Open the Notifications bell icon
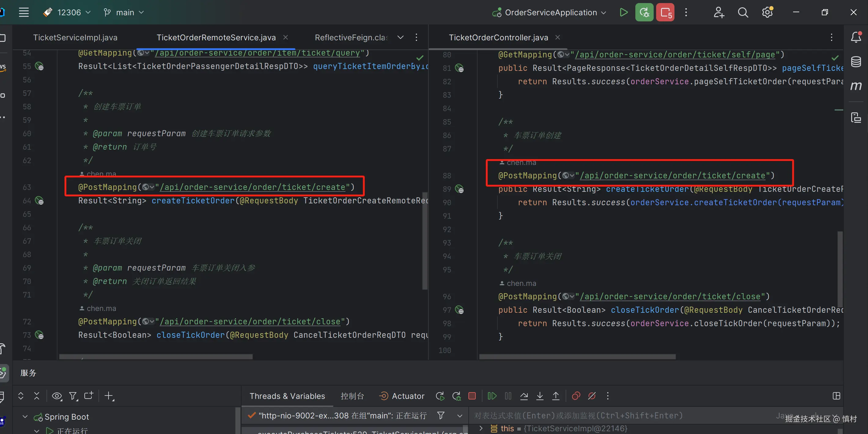This screenshot has height=434, width=868. 856,37
